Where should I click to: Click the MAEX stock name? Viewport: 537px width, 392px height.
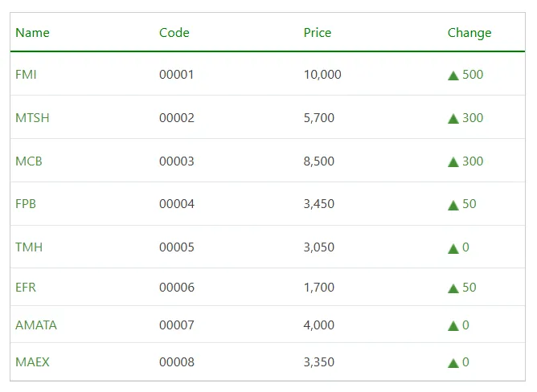click(x=32, y=362)
